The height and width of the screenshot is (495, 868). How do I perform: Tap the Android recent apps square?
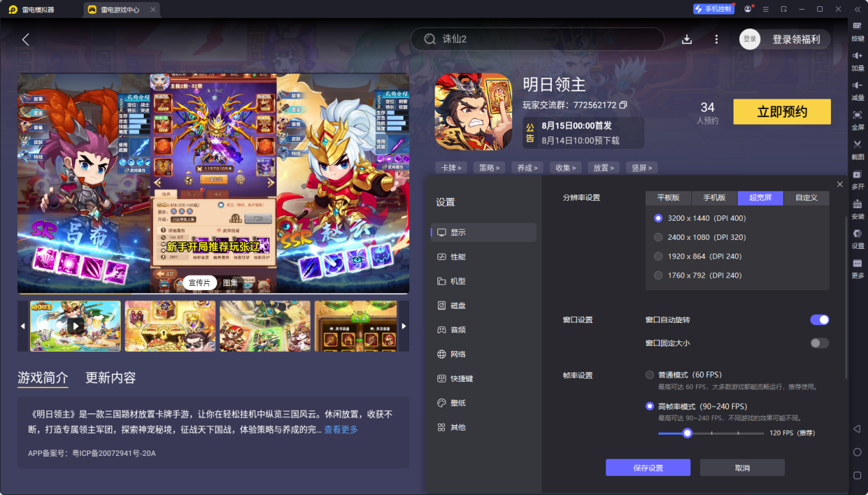(857, 475)
